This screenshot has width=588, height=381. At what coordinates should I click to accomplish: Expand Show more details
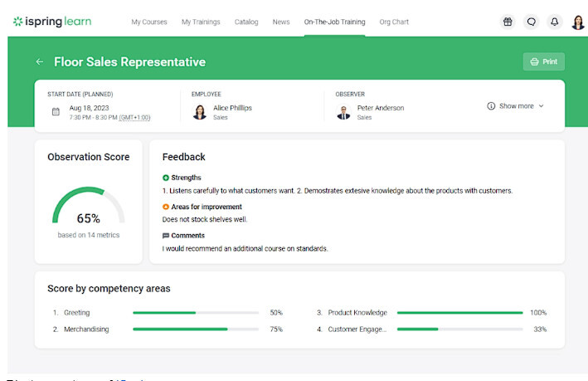tap(515, 106)
